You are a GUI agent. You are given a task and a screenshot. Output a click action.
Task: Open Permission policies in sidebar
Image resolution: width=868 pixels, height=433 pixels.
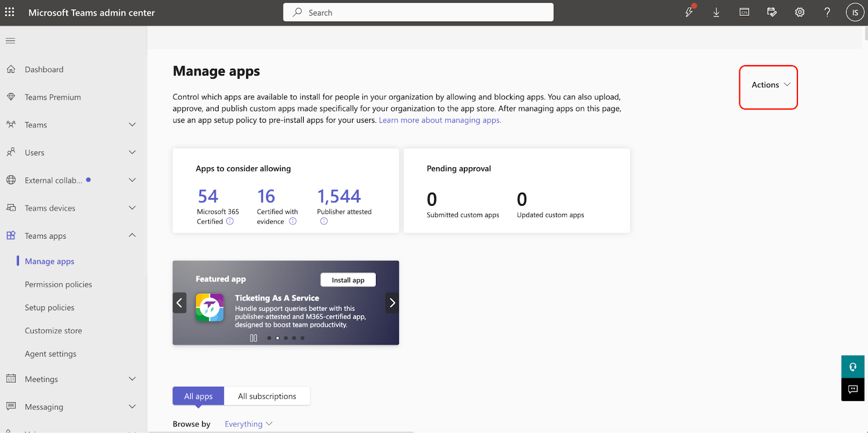[59, 284]
